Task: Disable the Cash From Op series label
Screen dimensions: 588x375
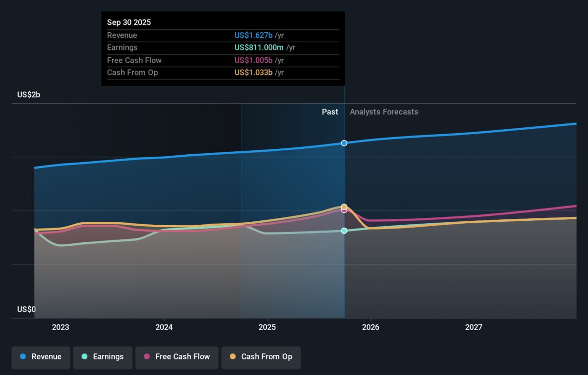Action: pyautogui.click(x=267, y=357)
